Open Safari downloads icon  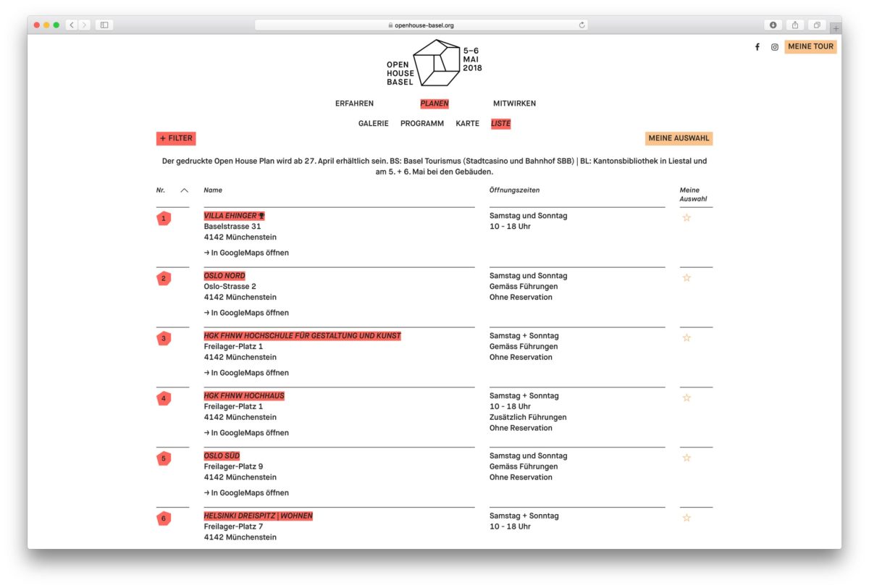(x=773, y=25)
